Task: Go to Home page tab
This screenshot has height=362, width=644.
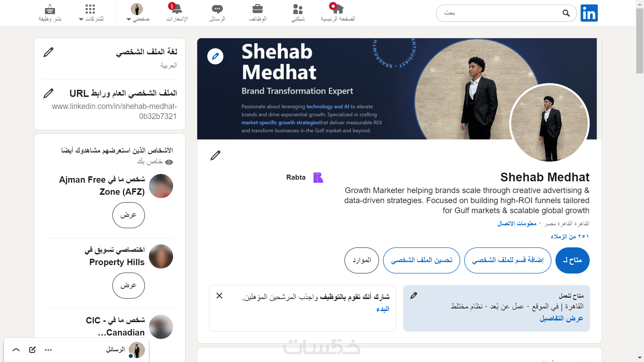Action: [338, 13]
